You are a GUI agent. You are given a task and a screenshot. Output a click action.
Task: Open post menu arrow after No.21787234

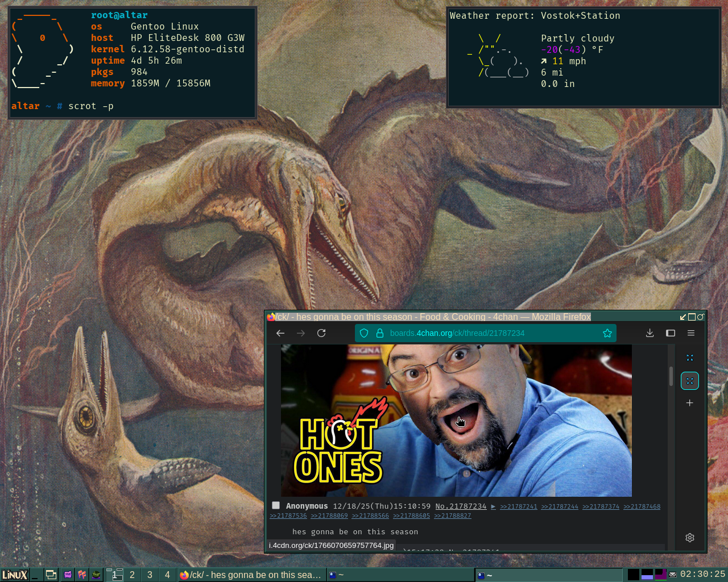click(x=493, y=506)
